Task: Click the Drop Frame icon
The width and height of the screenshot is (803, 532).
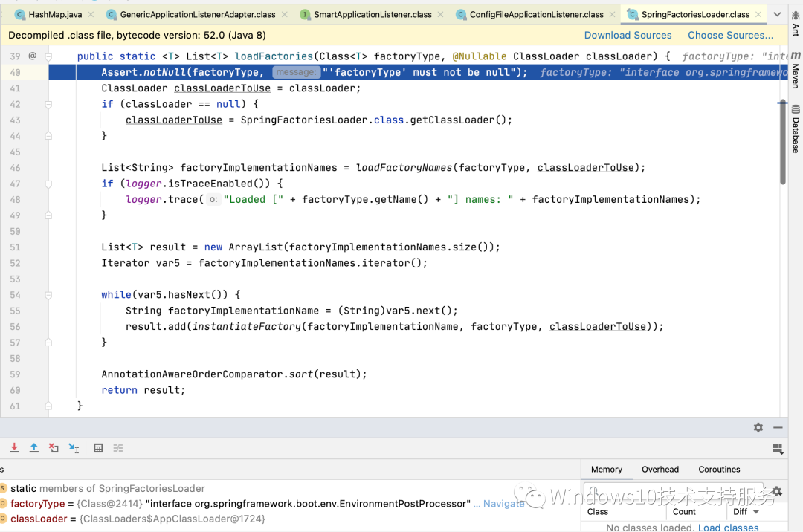Action: click(x=54, y=448)
